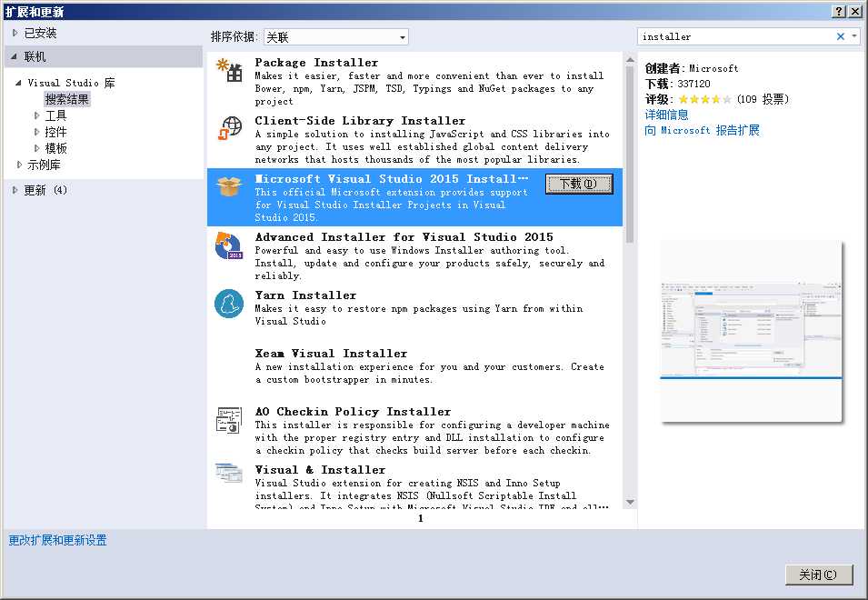Click the results list scrollbar thumb
This screenshot has width=868, height=600.
630,155
